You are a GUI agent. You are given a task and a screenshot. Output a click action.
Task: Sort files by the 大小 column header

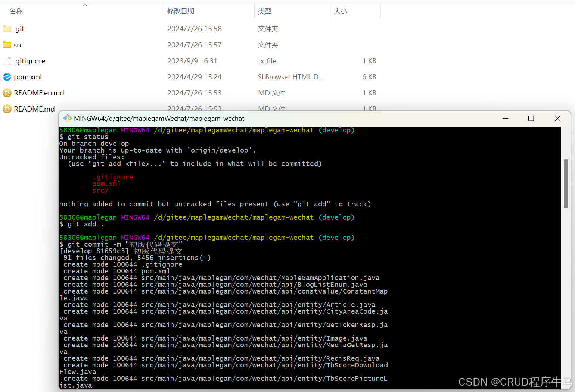[340, 11]
